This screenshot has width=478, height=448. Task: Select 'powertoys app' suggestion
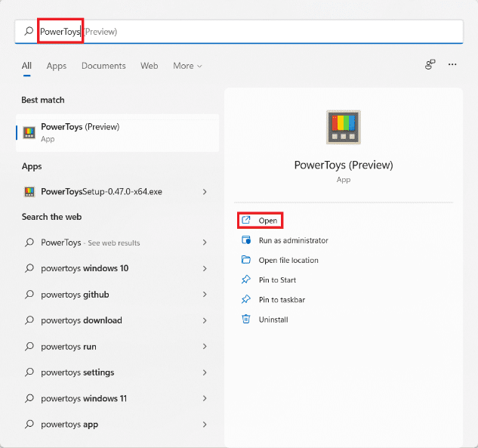(x=117, y=425)
